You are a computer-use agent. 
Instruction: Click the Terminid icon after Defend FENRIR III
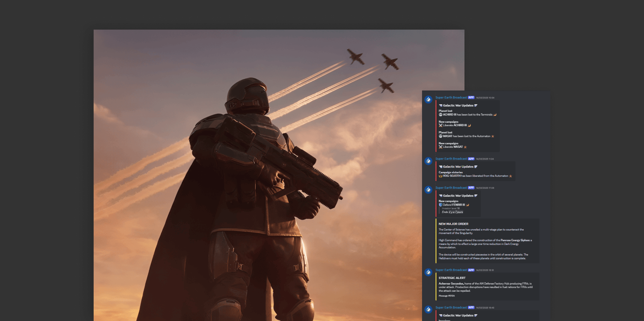[468, 205]
